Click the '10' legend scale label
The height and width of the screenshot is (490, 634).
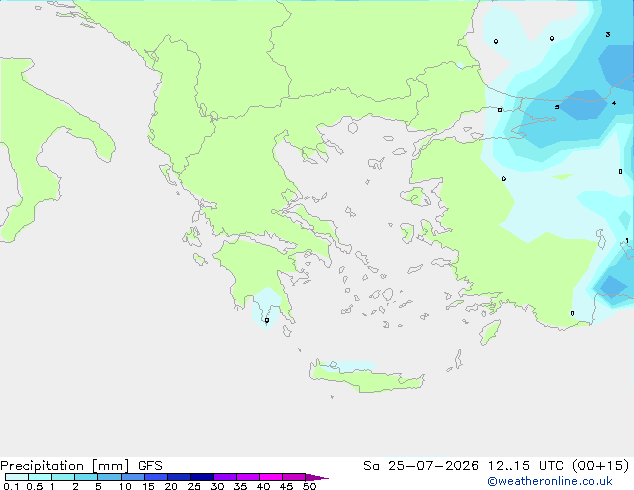coord(125,486)
